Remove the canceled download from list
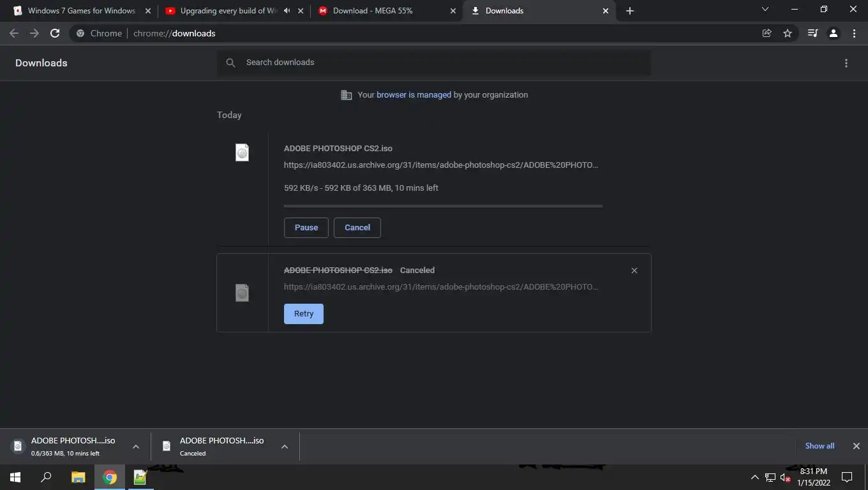Viewport: 868px width, 490px height. tap(634, 271)
